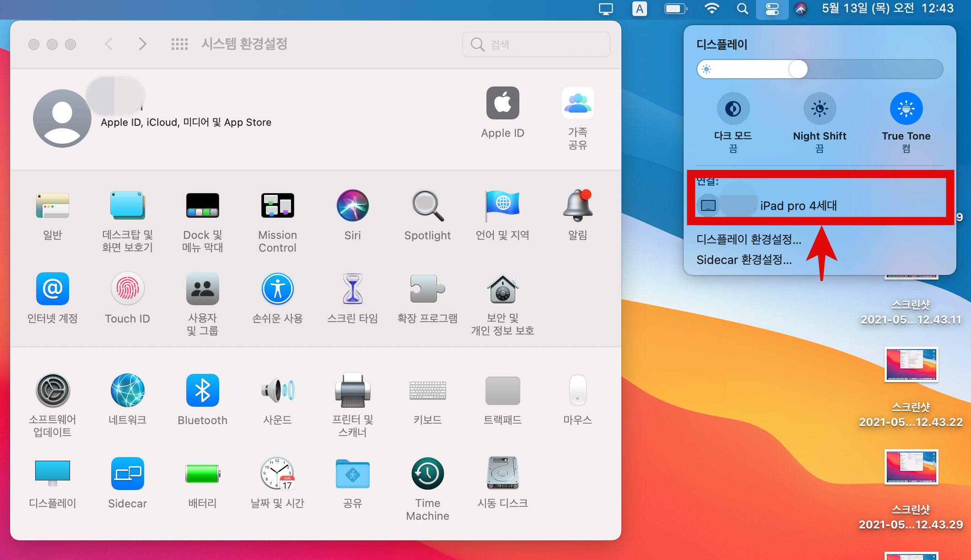The image size is (971, 560).
Task: Open the Sidecar preferences icon
Action: 127,474
